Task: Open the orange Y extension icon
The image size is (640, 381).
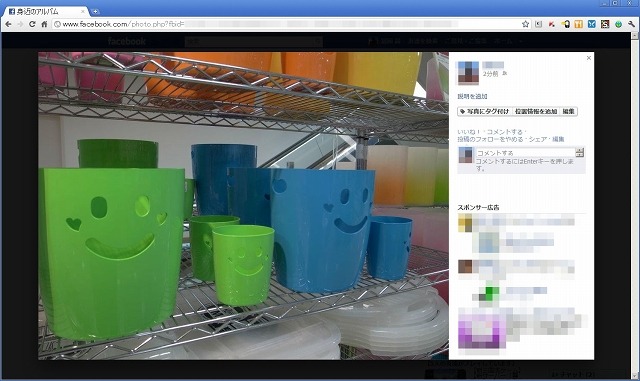Action: click(578, 24)
